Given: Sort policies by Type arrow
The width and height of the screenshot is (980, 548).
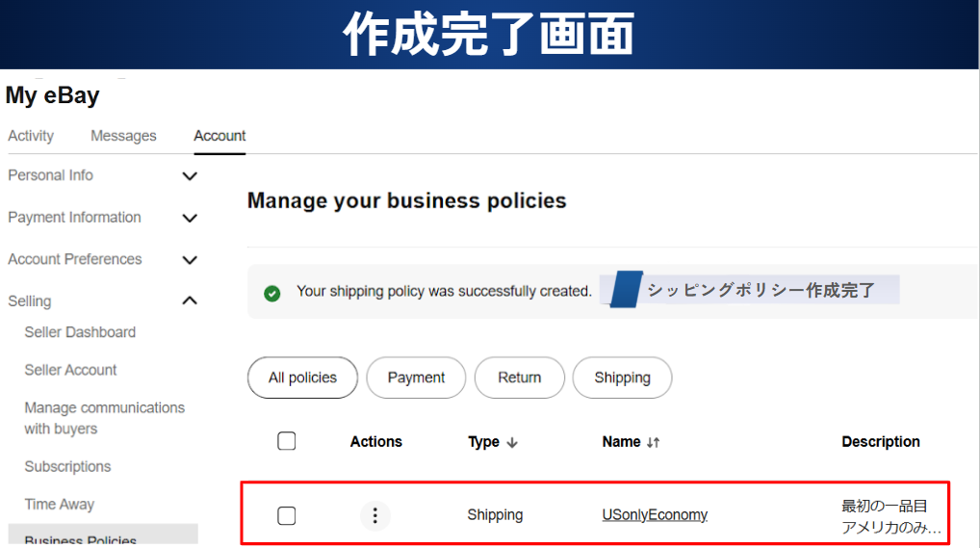Looking at the screenshot, I should (x=512, y=442).
